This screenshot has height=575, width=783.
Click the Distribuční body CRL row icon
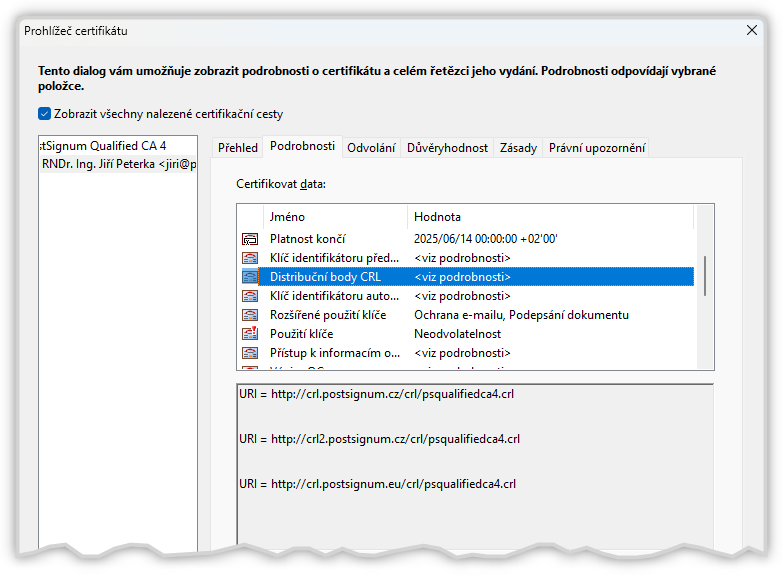click(250, 277)
